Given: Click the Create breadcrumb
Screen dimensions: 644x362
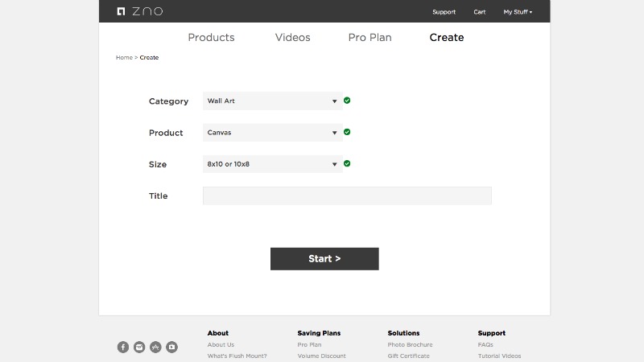Looking at the screenshot, I should tap(149, 57).
